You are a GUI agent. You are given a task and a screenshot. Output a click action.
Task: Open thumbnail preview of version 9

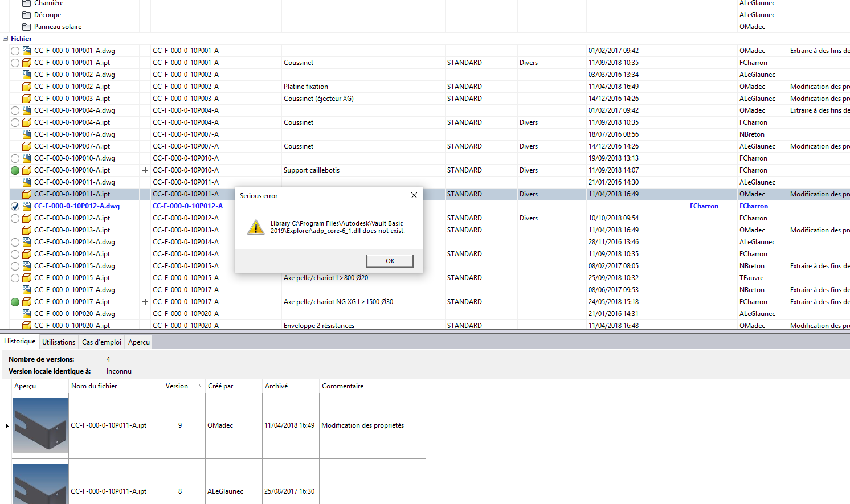[40, 425]
